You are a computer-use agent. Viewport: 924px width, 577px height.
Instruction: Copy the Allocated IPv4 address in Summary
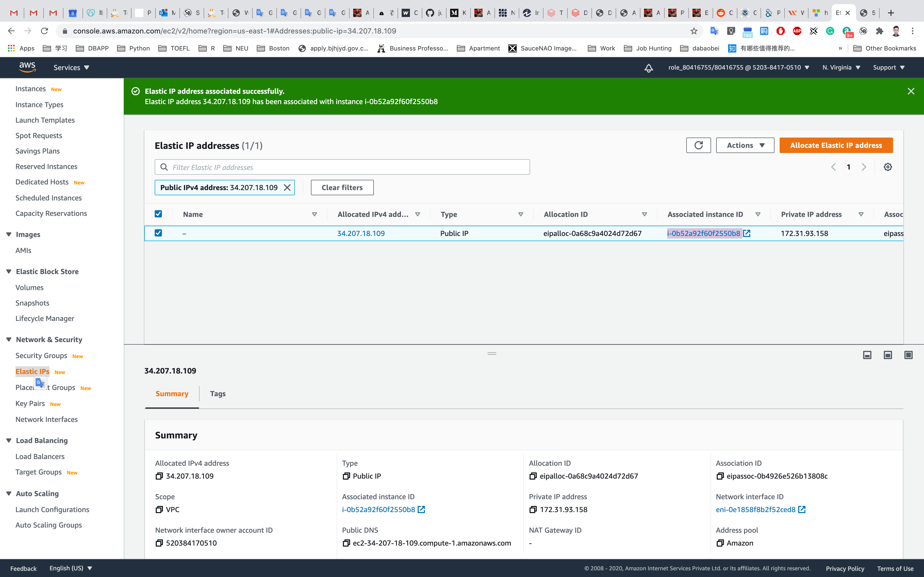(x=159, y=476)
